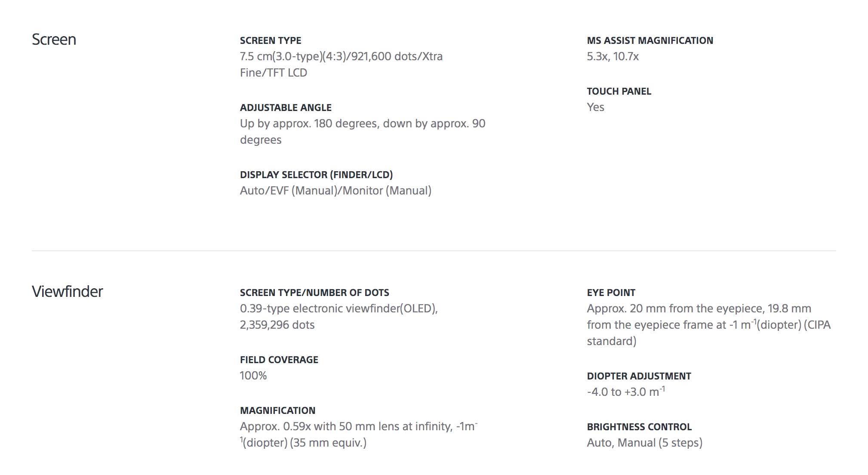Select the EYE POINT label

pos(611,293)
